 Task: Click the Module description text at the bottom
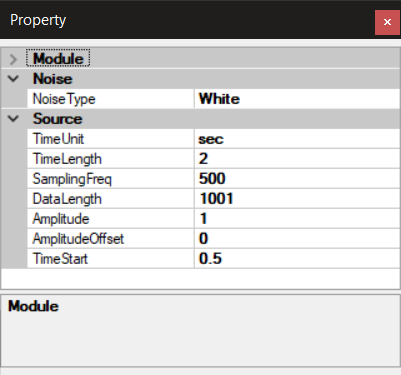tap(33, 306)
